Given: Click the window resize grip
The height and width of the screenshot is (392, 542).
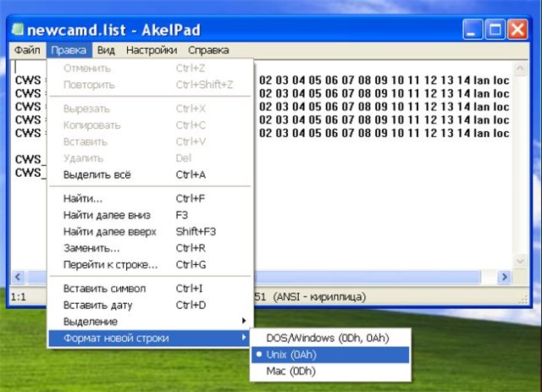Looking at the screenshot, I should [524, 300].
